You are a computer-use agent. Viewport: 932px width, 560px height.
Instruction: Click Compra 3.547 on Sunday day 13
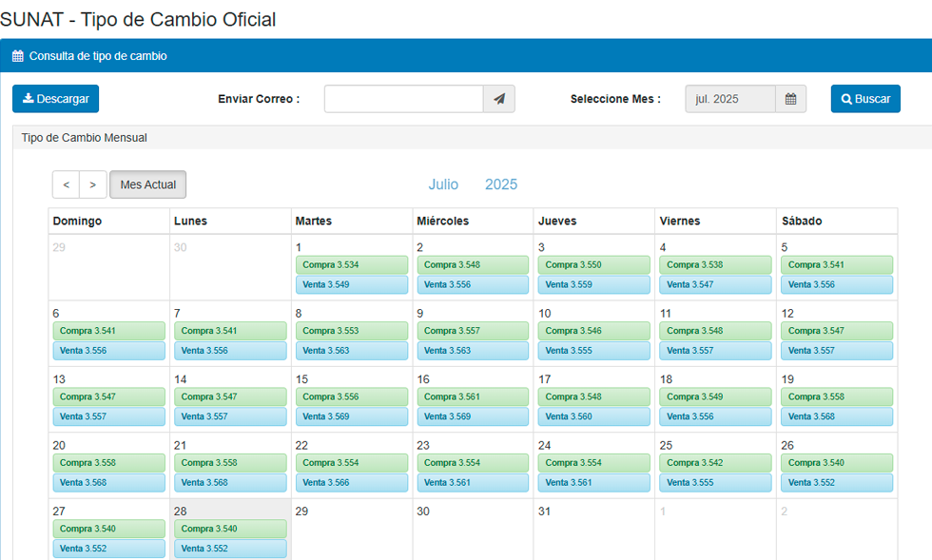[x=108, y=396]
